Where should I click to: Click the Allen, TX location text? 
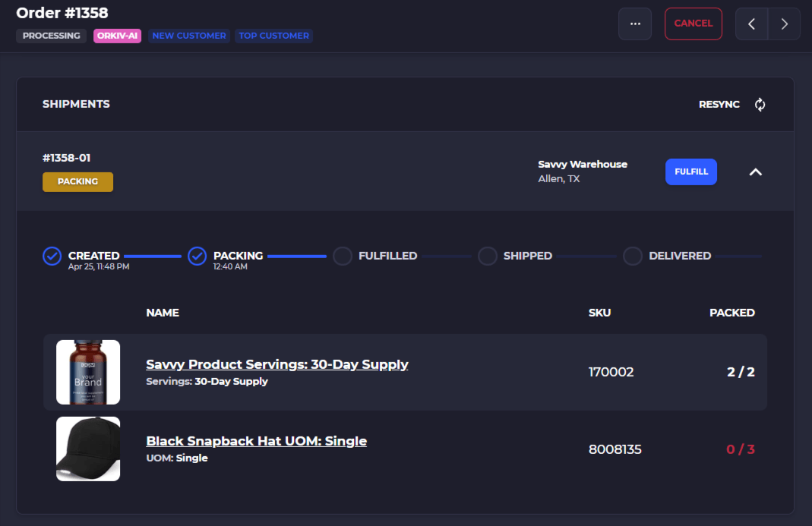point(559,178)
